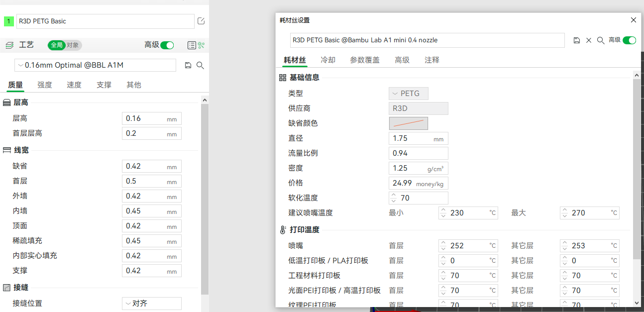Click the process list settings icon
The width and height of the screenshot is (644, 312).
192,45
